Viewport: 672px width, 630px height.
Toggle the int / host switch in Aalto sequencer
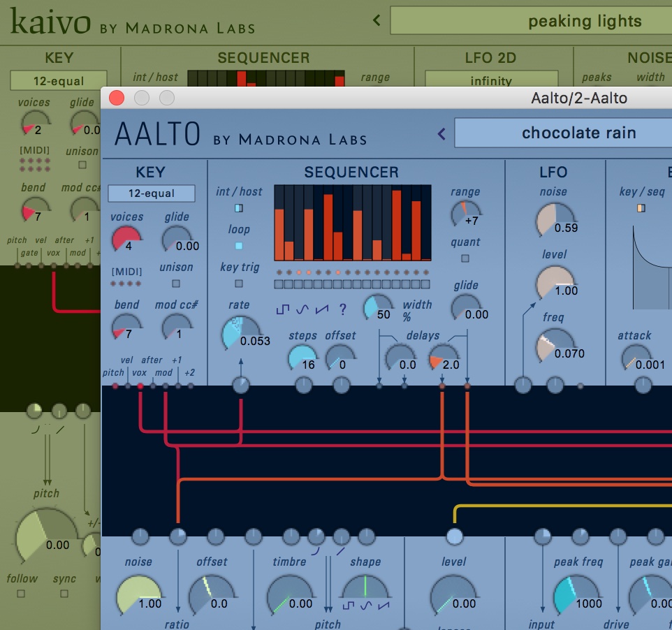point(239,208)
